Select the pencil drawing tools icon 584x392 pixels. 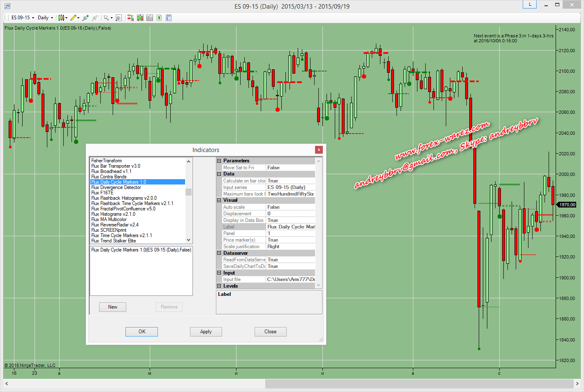(x=73, y=18)
